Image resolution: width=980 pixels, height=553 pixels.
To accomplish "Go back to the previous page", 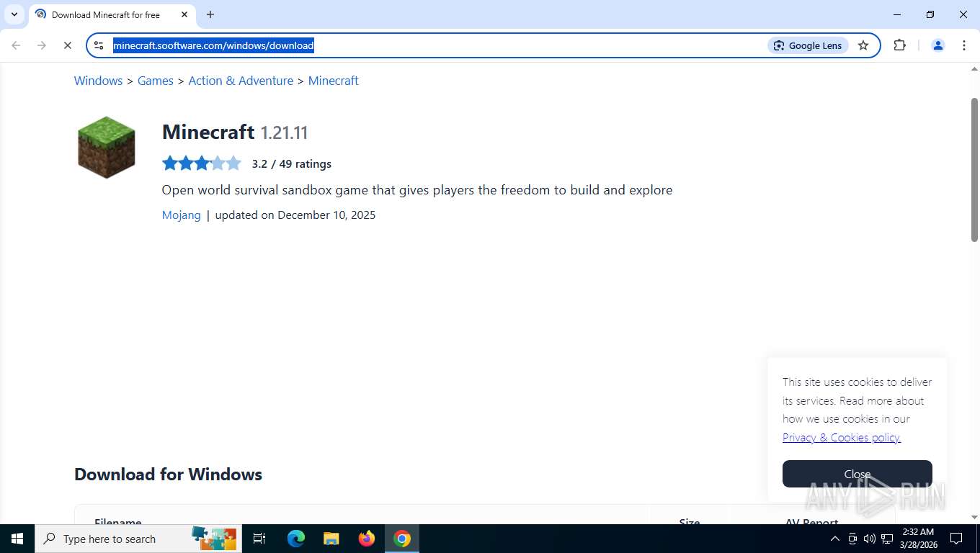I will pyautogui.click(x=16, y=45).
